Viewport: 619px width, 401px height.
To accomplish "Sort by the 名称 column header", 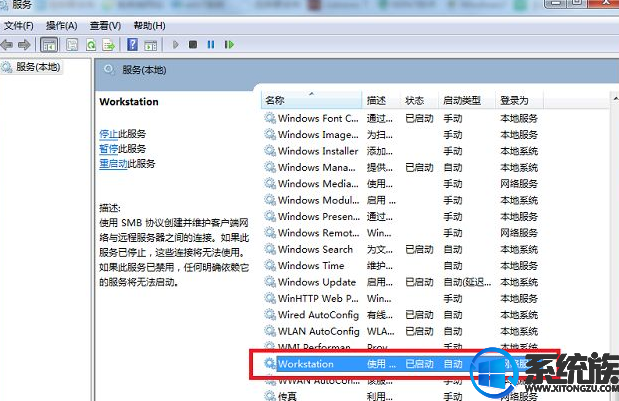I will pos(311,100).
